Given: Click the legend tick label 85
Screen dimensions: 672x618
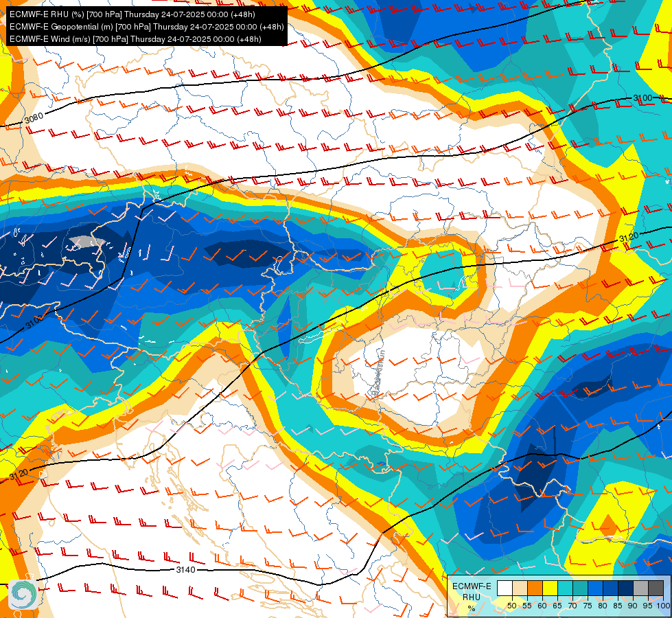Looking at the screenshot, I should tap(618, 606).
